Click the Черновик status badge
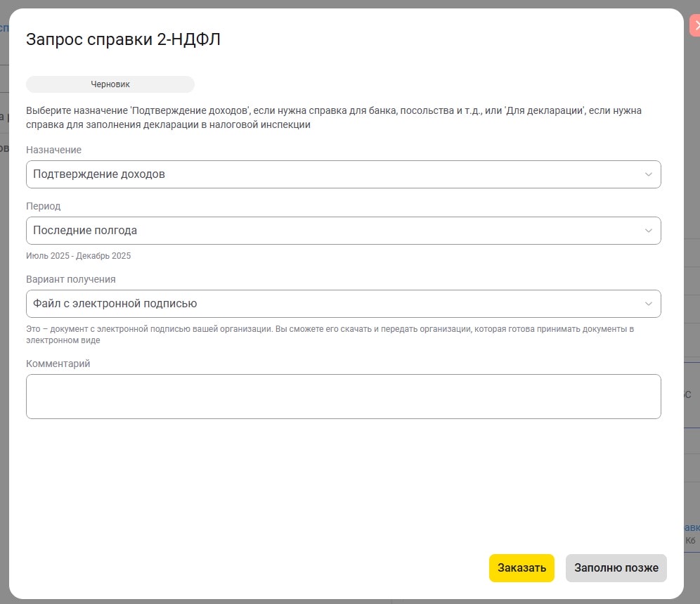This screenshot has height=604, width=700. coord(110,84)
